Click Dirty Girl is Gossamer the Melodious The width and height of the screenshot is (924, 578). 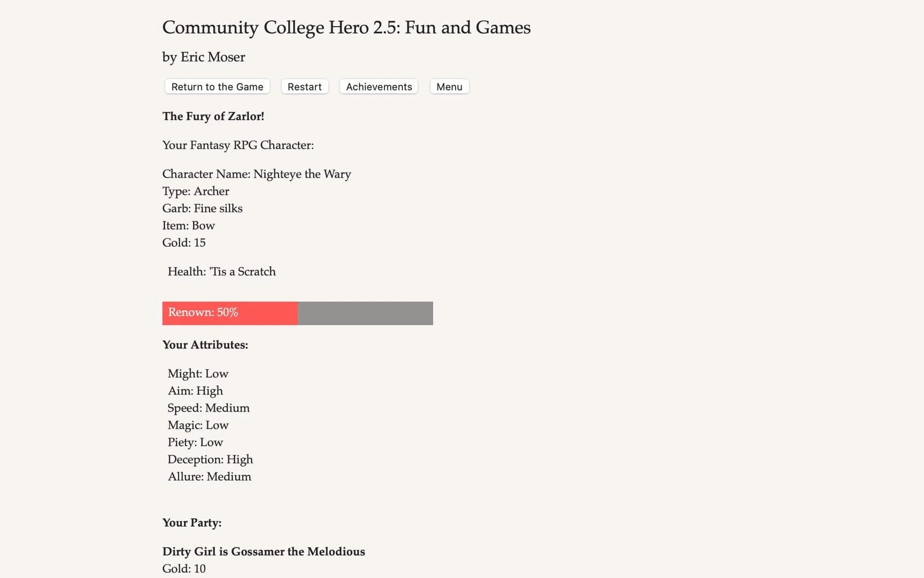point(264,551)
